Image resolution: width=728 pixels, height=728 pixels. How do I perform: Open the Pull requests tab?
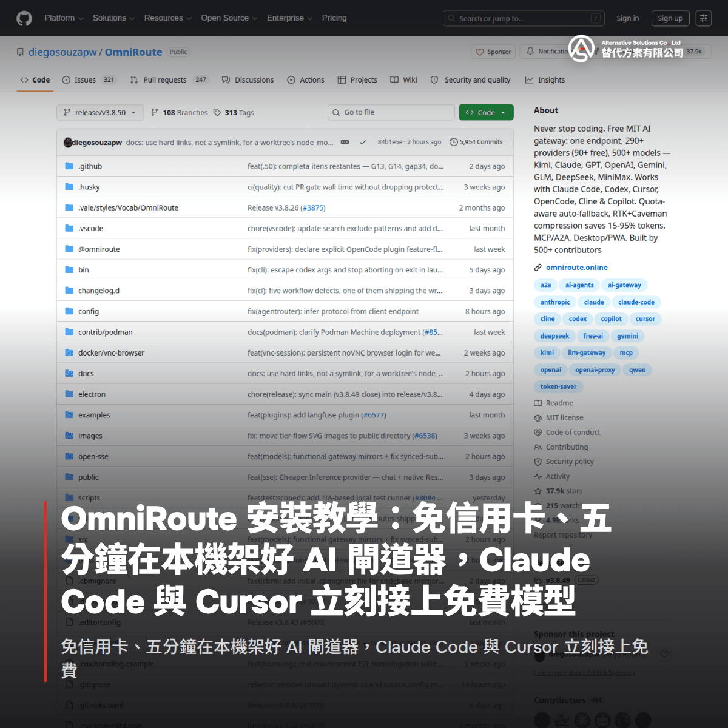(169, 80)
